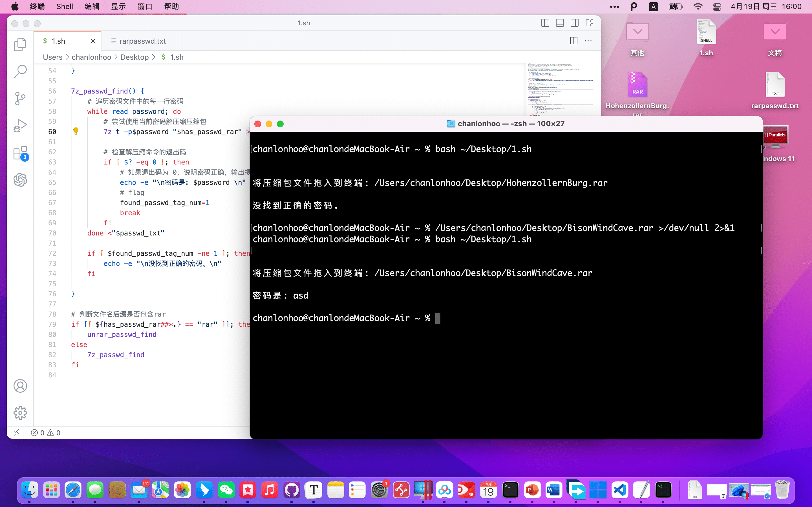Screen dimensions: 812x507
Task: Open the editor More Actions ellipsis menu
Action: [588, 41]
